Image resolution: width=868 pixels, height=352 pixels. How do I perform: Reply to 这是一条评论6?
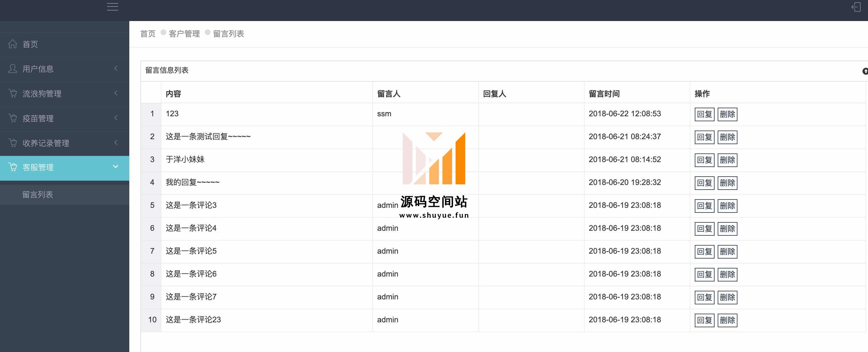704,275
